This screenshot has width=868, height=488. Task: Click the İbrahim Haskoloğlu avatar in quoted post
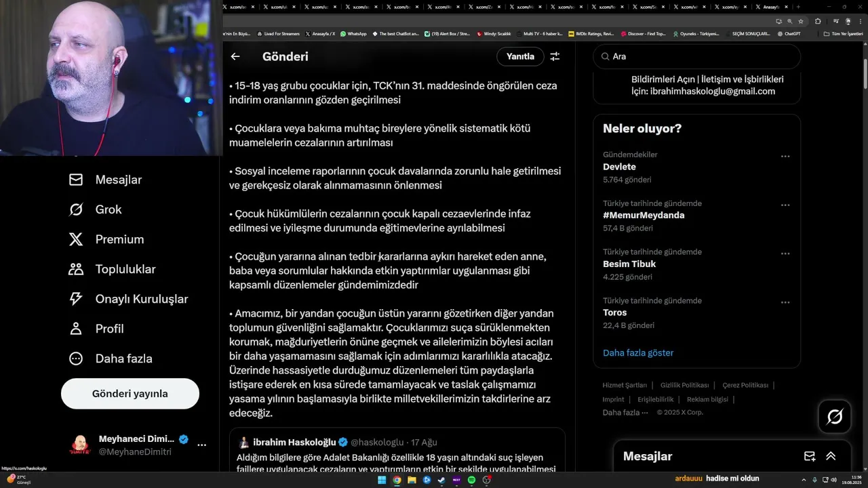[243, 443]
